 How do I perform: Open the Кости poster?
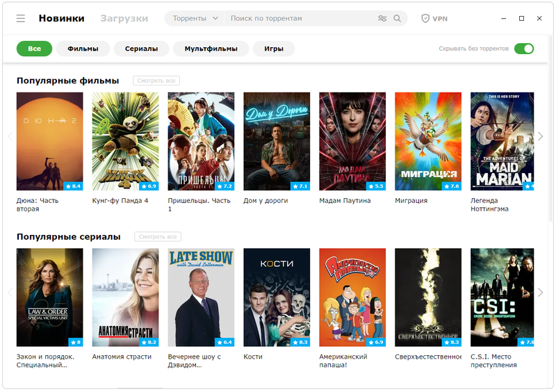pos(277,297)
